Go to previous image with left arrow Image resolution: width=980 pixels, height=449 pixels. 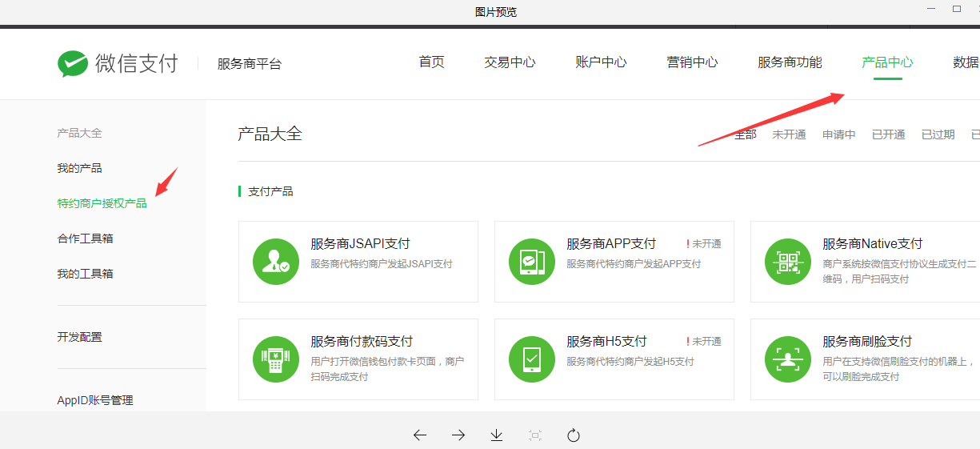click(x=420, y=435)
